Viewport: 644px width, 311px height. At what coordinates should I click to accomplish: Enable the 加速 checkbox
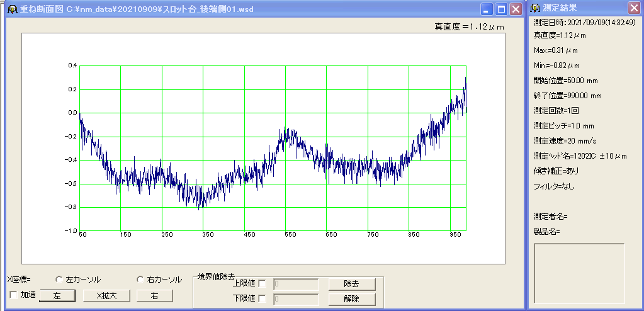pos(13,295)
